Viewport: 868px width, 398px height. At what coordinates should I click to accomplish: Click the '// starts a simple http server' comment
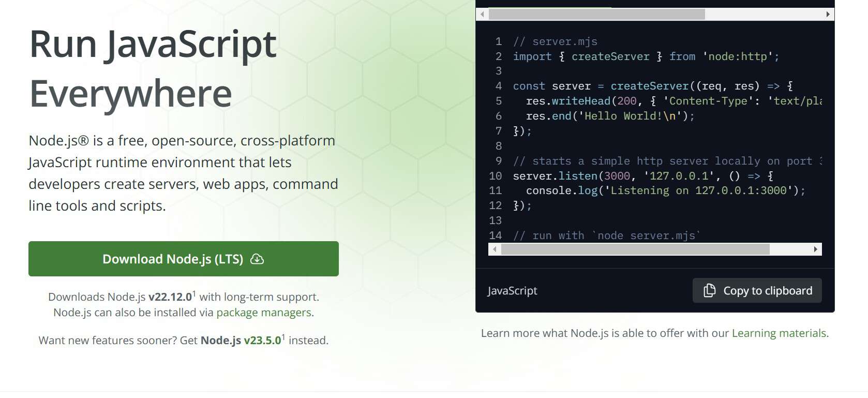click(667, 161)
